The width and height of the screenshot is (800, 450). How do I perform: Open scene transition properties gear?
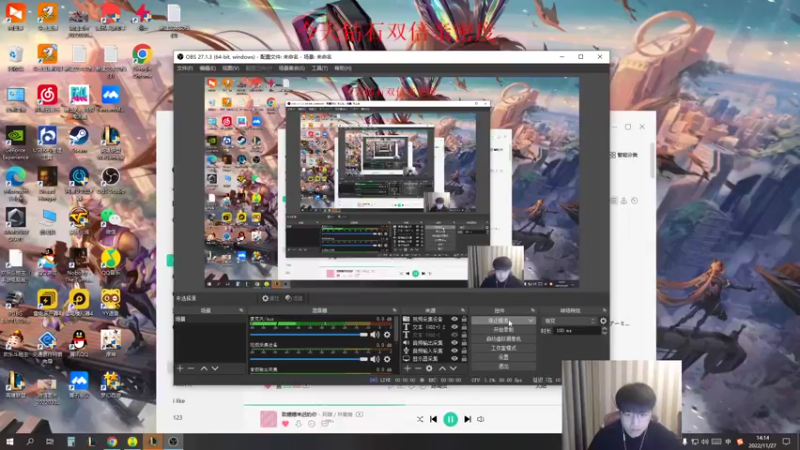pyautogui.click(x=603, y=321)
